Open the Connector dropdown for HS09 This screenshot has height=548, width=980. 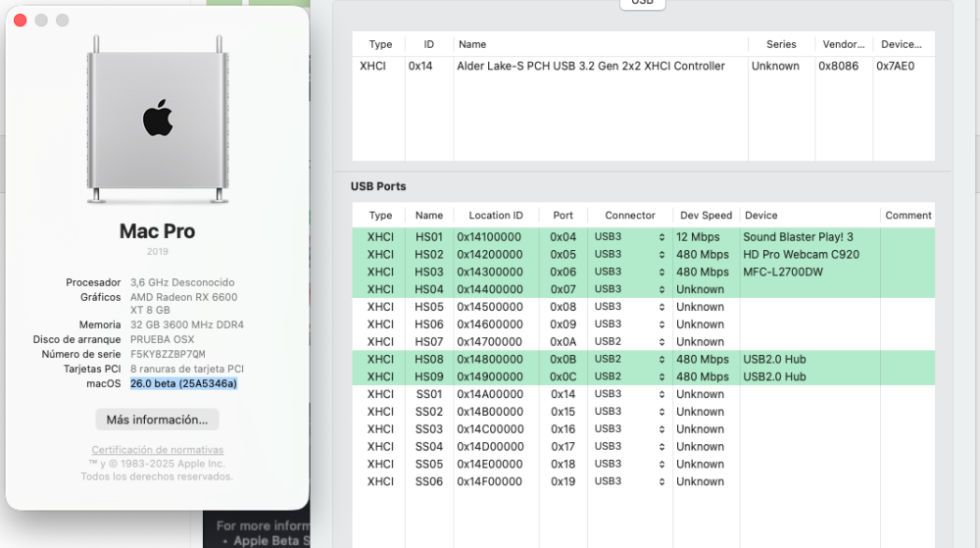pyautogui.click(x=629, y=376)
